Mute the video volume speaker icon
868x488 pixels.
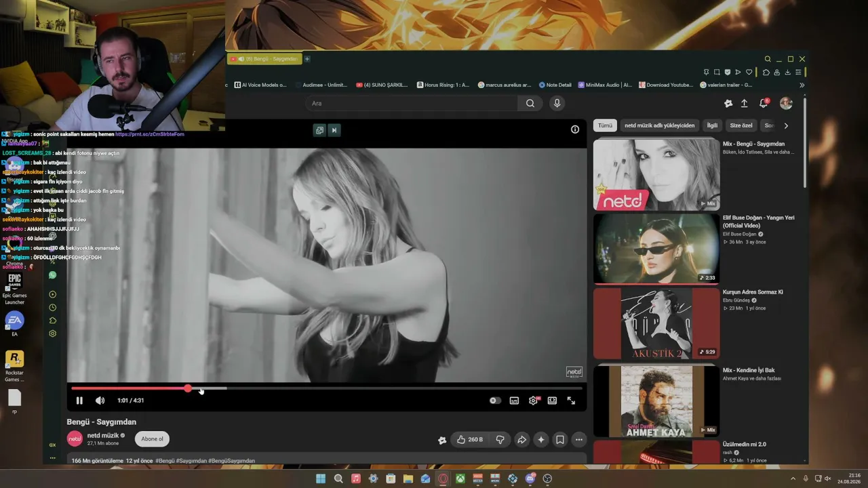[x=100, y=401]
